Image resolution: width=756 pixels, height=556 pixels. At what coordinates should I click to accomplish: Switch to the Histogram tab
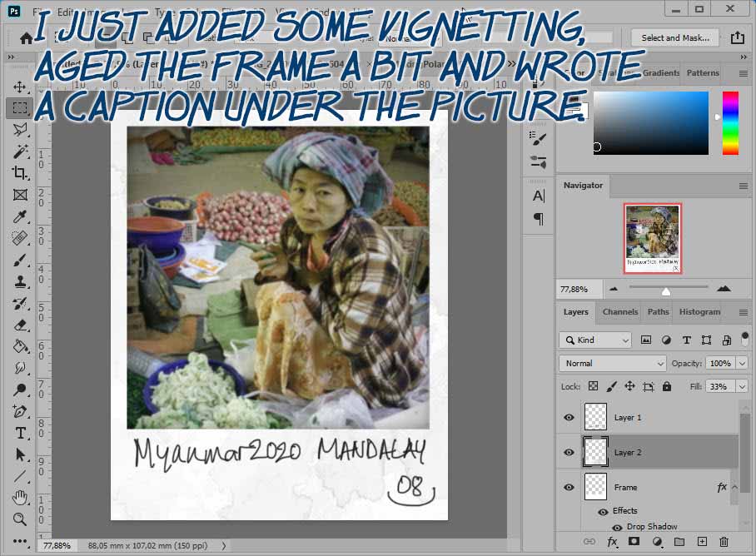699,312
